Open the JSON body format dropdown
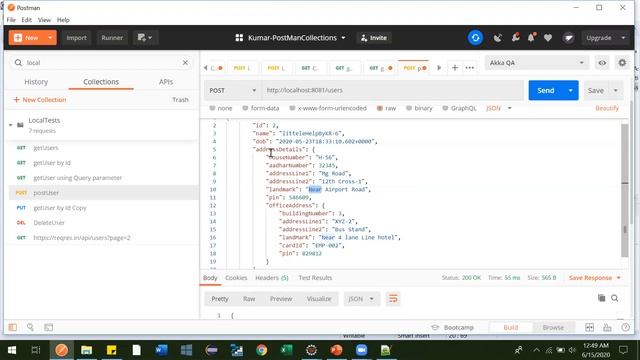 (499, 108)
